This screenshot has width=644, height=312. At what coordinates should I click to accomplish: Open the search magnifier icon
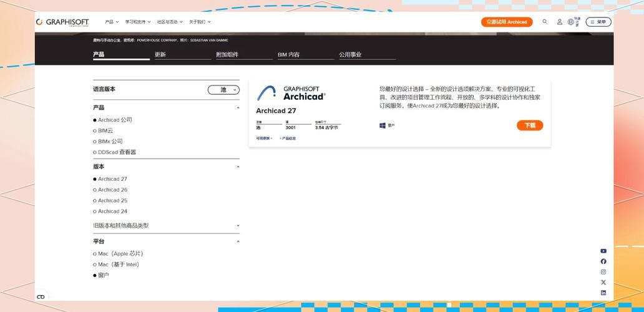click(x=545, y=22)
